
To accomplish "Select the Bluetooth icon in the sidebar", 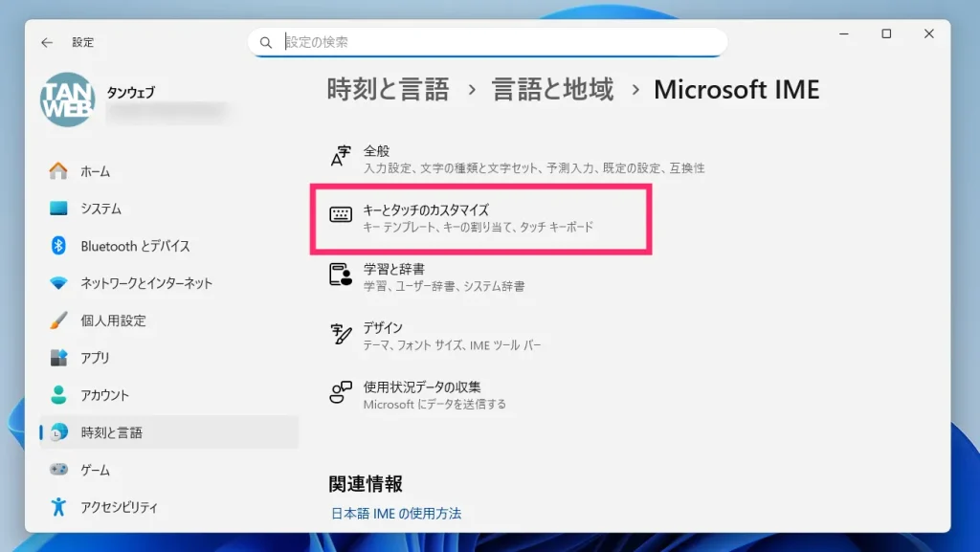I will click(x=58, y=246).
